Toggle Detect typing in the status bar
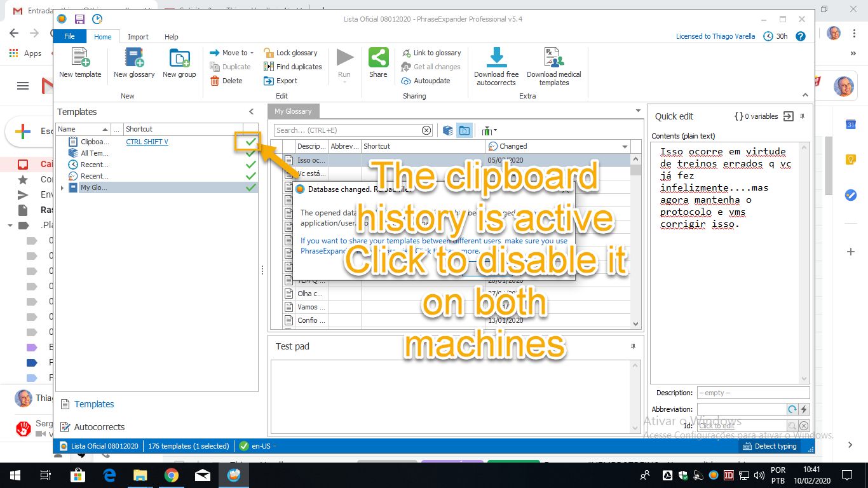868x488 pixels. pyautogui.click(x=770, y=446)
